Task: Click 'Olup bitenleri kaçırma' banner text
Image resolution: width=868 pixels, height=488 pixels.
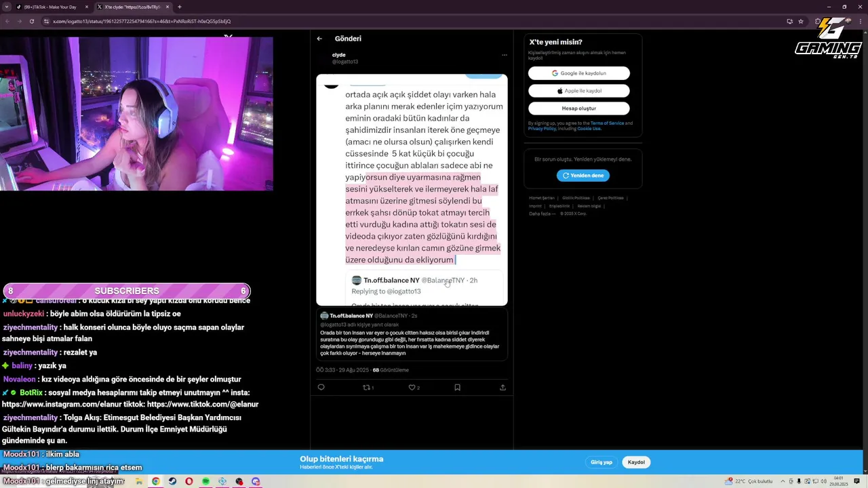Action: pyautogui.click(x=342, y=459)
